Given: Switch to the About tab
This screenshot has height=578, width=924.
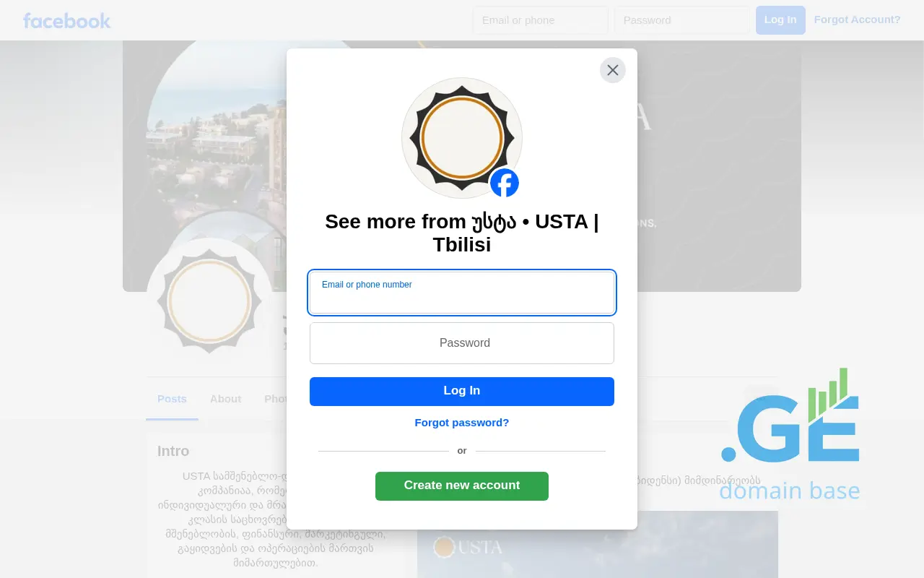Looking at the screenshot, I should pyautogui.click(x=225, y=399).
